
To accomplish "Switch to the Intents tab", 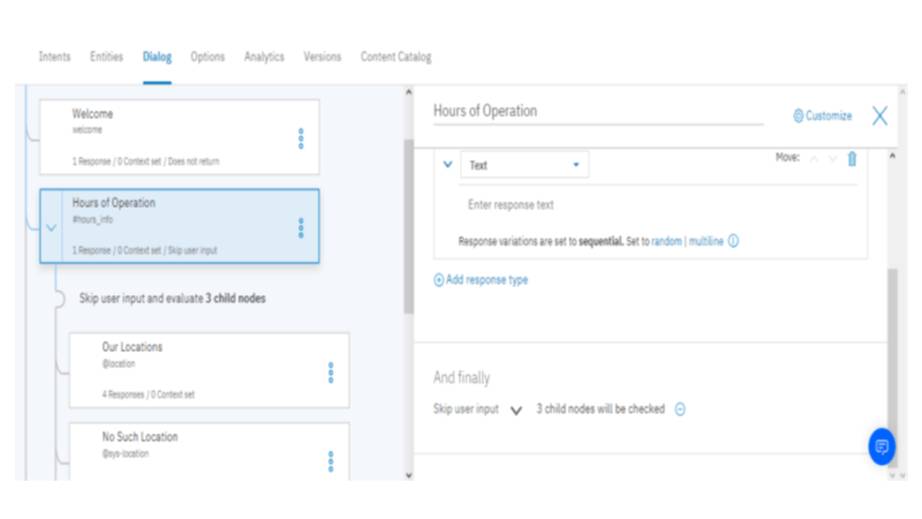I will click(54, 57).
